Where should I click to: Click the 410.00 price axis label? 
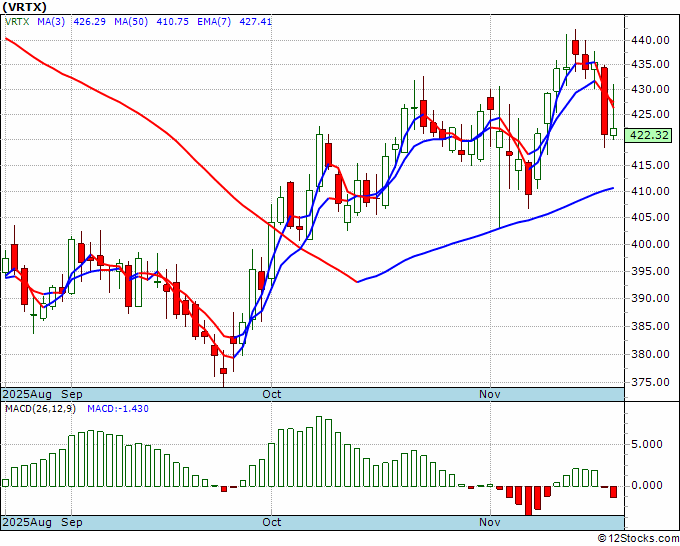[649, 191]
